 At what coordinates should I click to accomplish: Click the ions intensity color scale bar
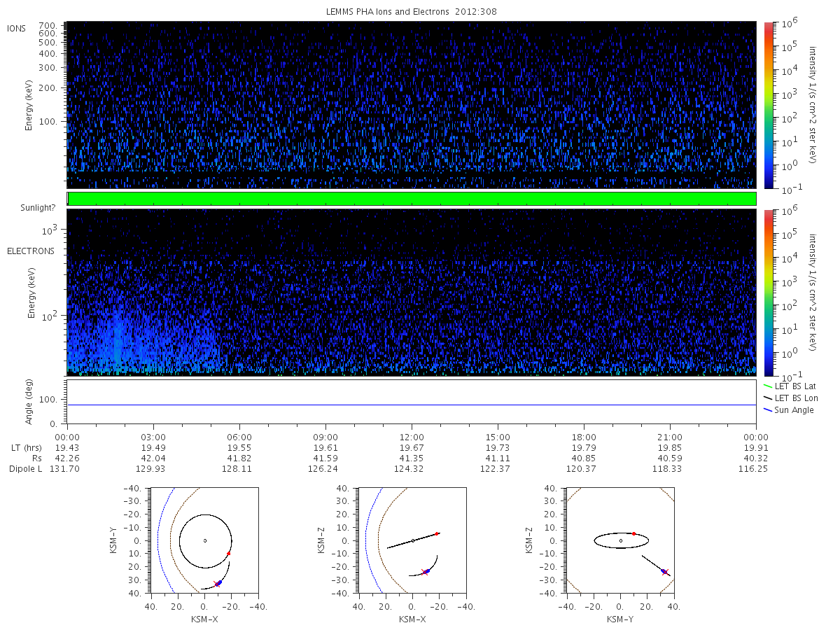point(768,105)
